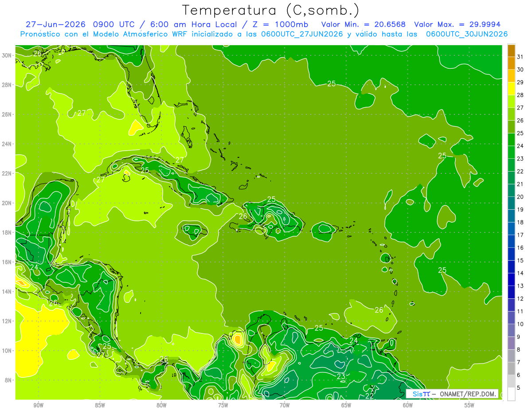Click the "Valor Min. = 20.6568" text
Image resolution: width=532 pixels, height=411 pixels.
(363, 24)
